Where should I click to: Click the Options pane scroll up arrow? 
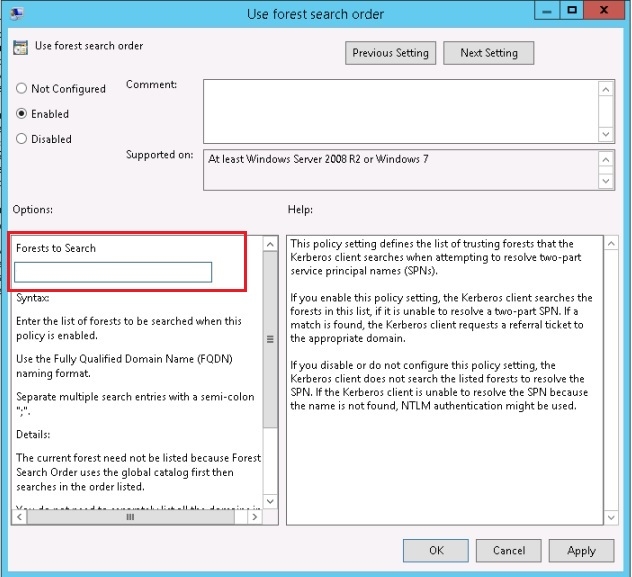coord(269,244)
